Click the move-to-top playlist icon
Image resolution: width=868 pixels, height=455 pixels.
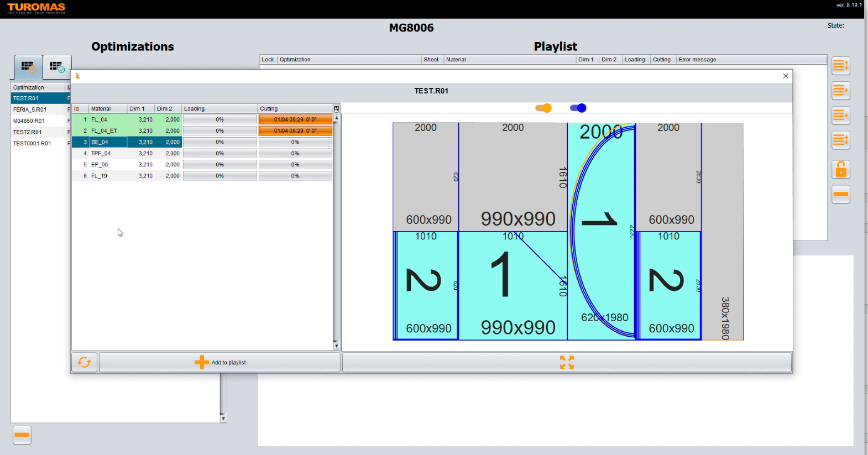(x=840, y=66)
